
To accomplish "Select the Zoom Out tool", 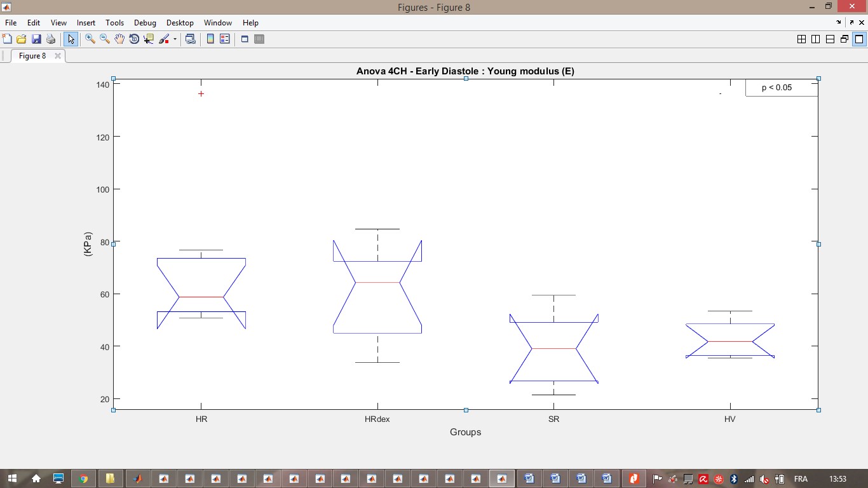I will pyautogui.click(x=105, y=39).
